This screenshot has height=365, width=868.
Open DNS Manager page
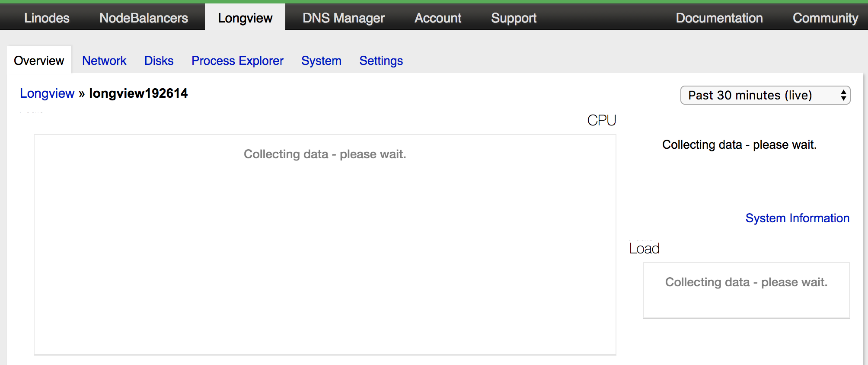tap(343, 18)
